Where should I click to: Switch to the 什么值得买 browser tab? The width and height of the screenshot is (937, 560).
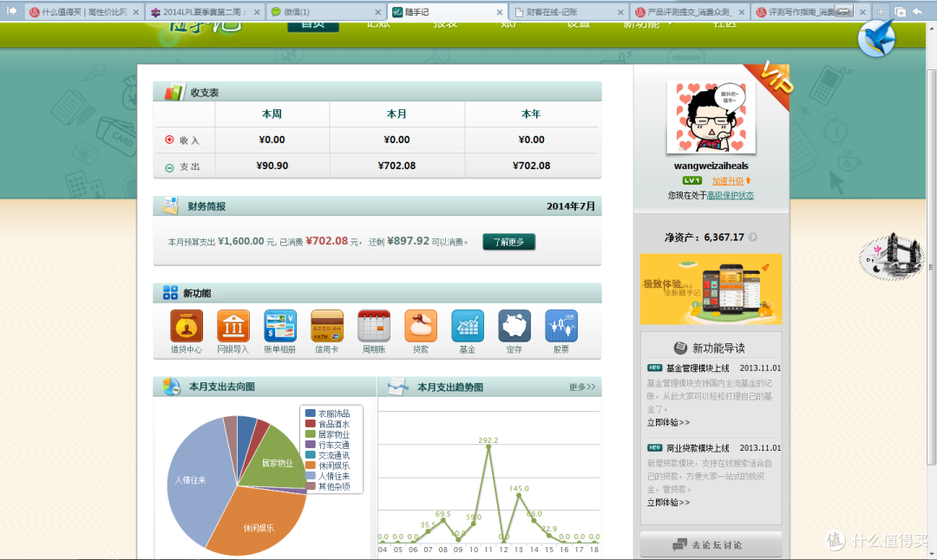[x=83, y=12]
